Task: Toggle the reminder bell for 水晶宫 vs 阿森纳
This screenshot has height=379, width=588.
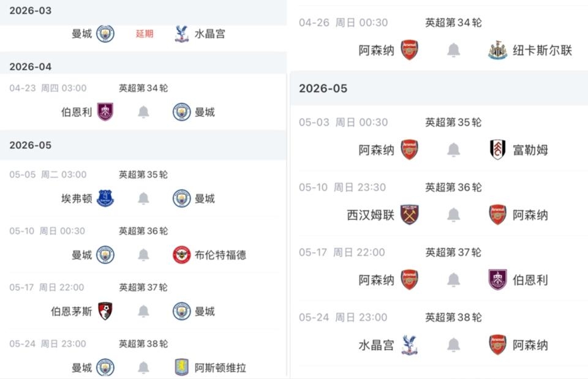Action: (453, 345)
